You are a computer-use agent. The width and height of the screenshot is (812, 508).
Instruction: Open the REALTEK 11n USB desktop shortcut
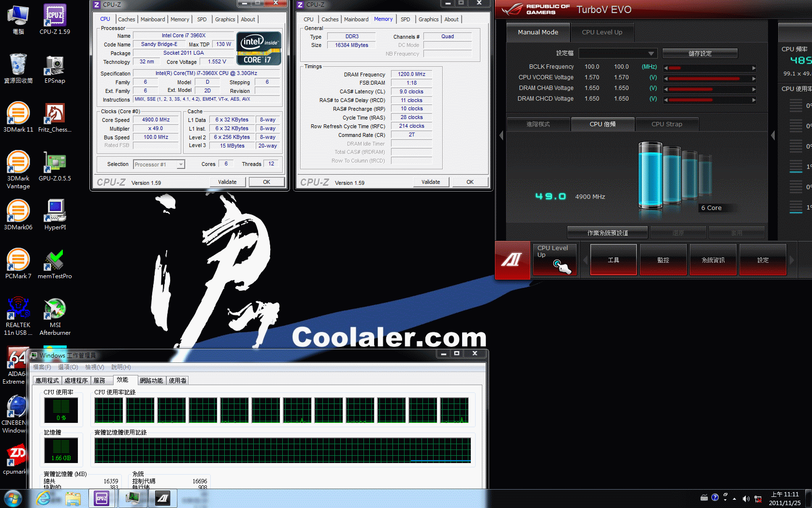click(x=18, y=316)
